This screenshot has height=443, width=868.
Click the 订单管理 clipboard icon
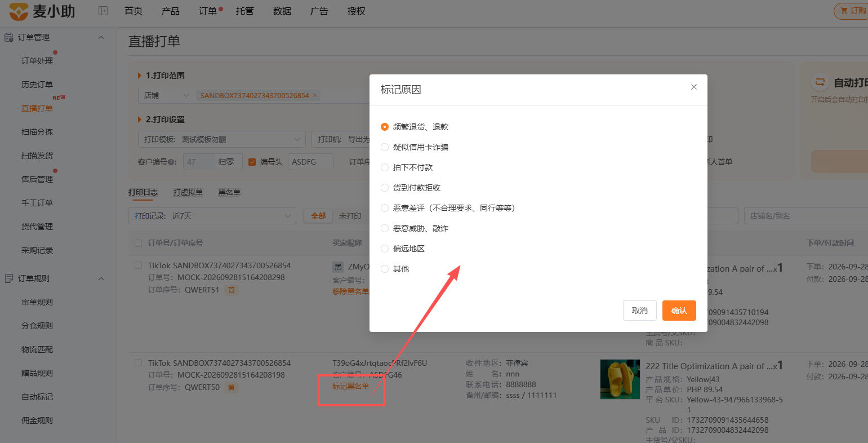tap(9, 37)
